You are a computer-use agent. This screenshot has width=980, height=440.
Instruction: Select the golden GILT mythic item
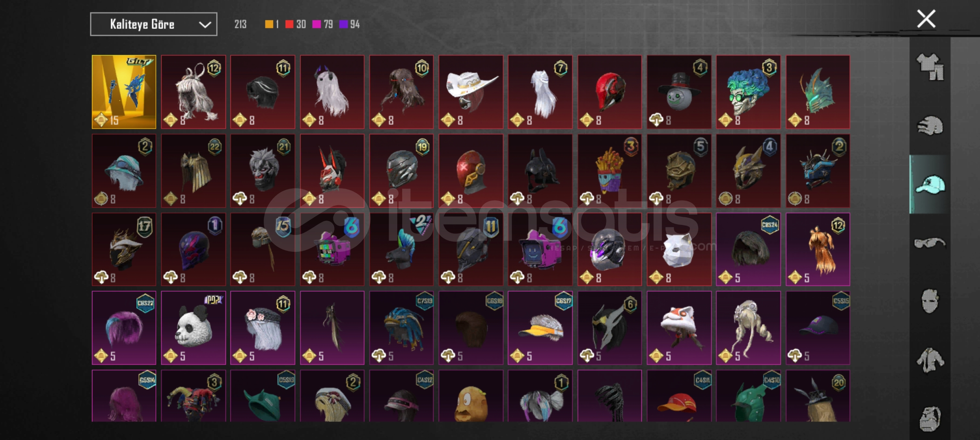[x=124, y=92]
